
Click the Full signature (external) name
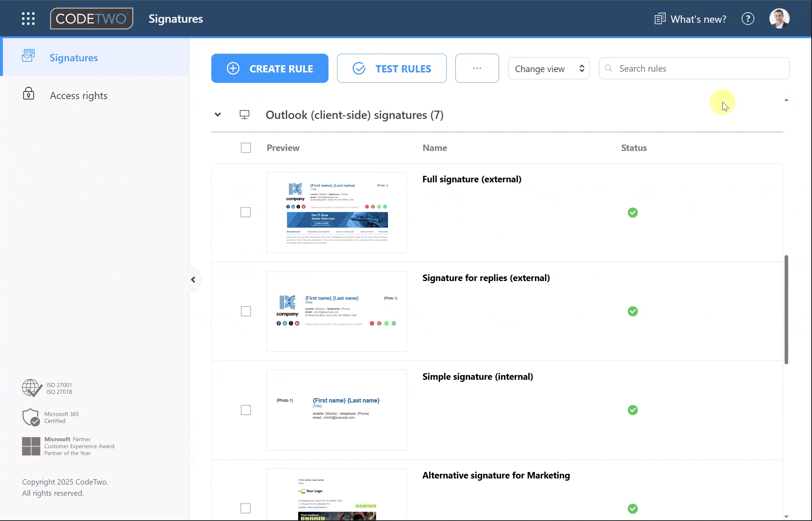472,179
